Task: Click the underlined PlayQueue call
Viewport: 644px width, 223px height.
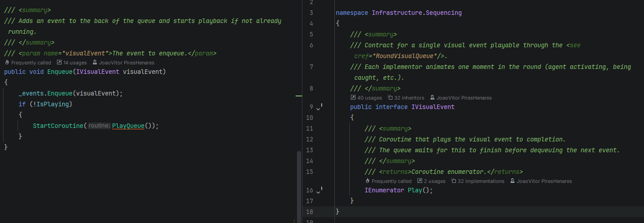Action: click(x=128, y=126)
